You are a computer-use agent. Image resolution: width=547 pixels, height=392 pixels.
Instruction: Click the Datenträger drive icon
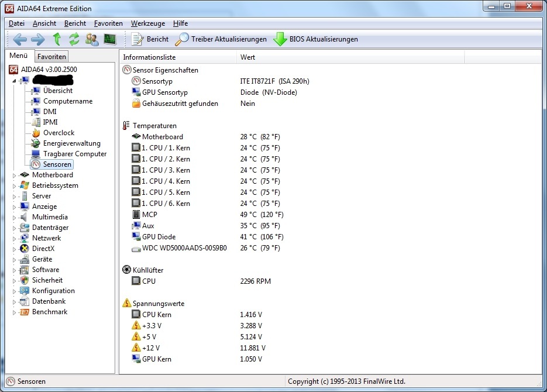[25, 228]
